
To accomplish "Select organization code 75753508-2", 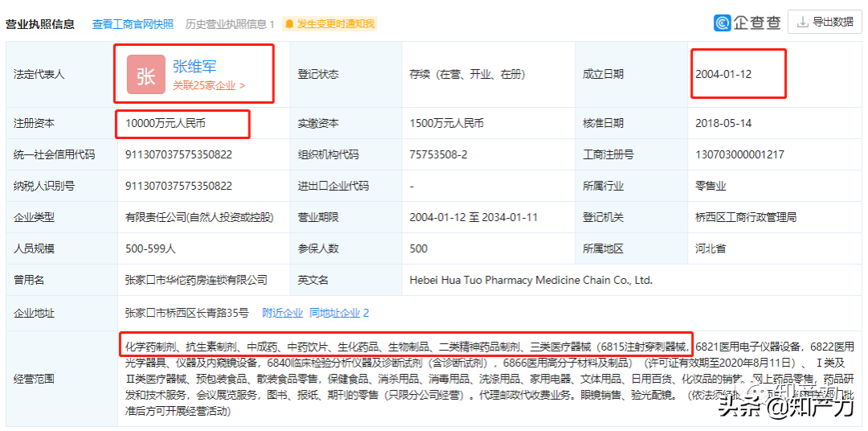I will (439, 154).
